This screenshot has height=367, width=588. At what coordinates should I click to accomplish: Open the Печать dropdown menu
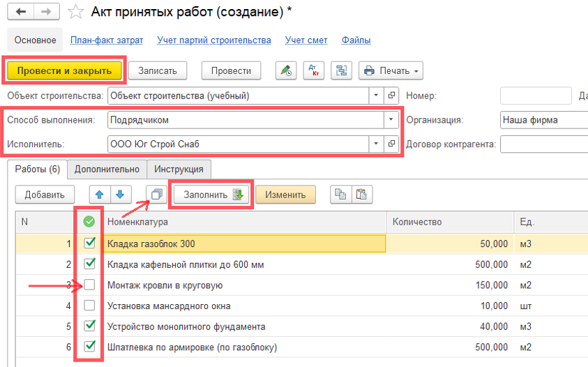tap(391, 70)
